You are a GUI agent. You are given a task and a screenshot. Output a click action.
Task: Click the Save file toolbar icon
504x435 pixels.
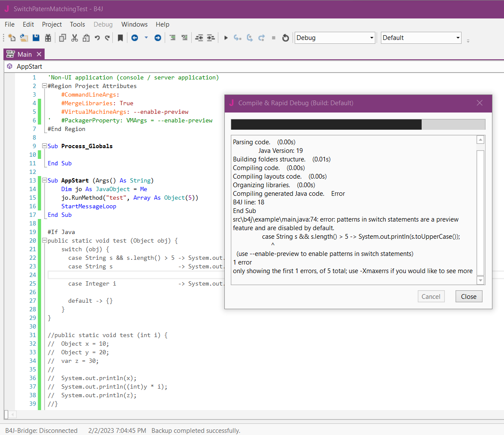(x=36, y=38)
